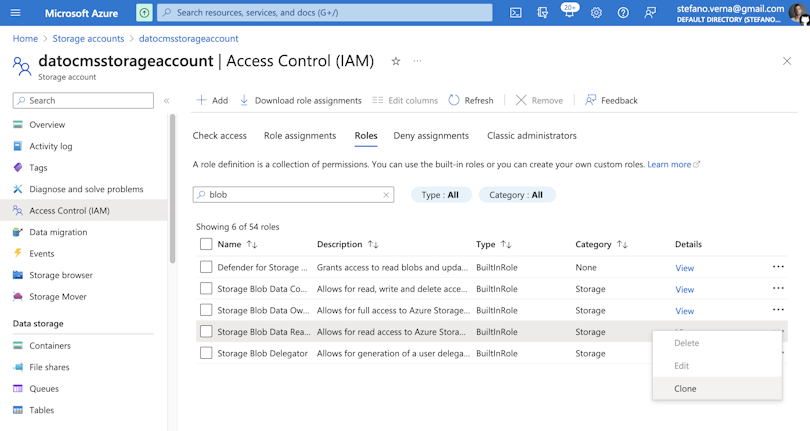Sort roles by the Description column

click(348, 244)
